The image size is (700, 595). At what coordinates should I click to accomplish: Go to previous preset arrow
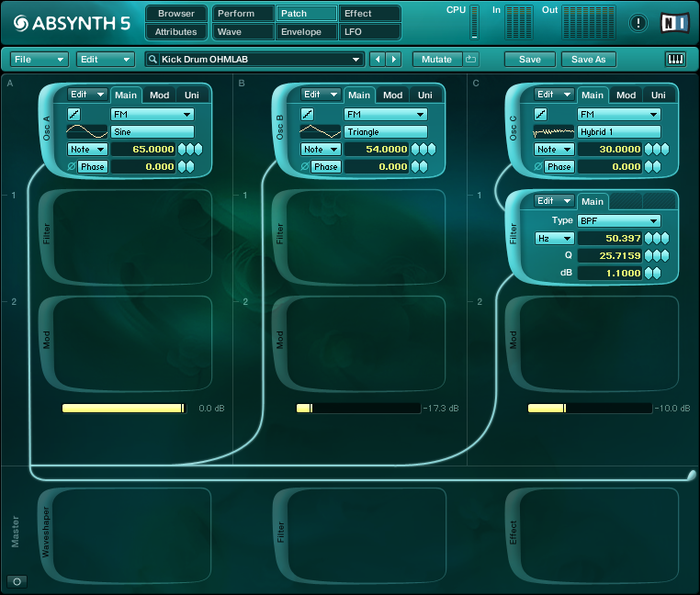click(378, 60)
